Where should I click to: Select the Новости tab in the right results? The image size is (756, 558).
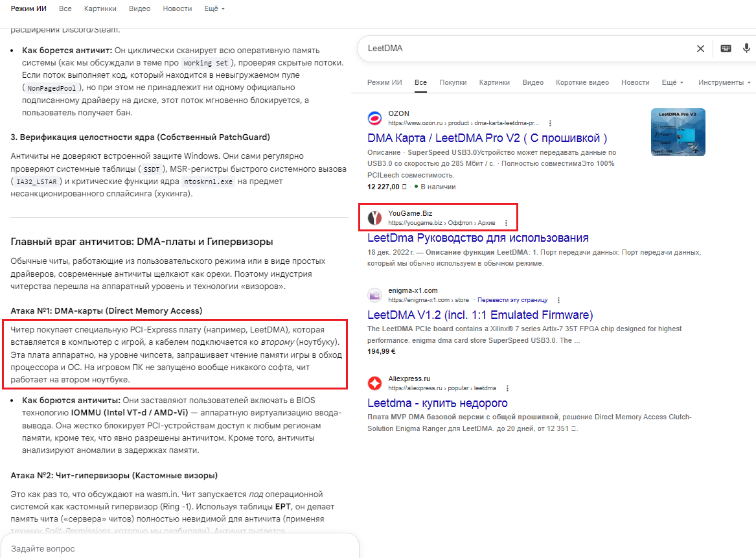[635, 82]
